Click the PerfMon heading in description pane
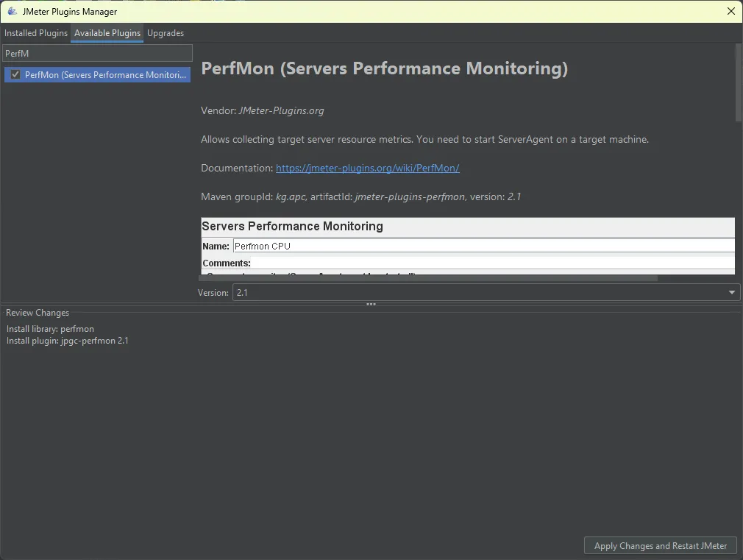Viewport: 743px width, 560px height. [x=384, y=68]
